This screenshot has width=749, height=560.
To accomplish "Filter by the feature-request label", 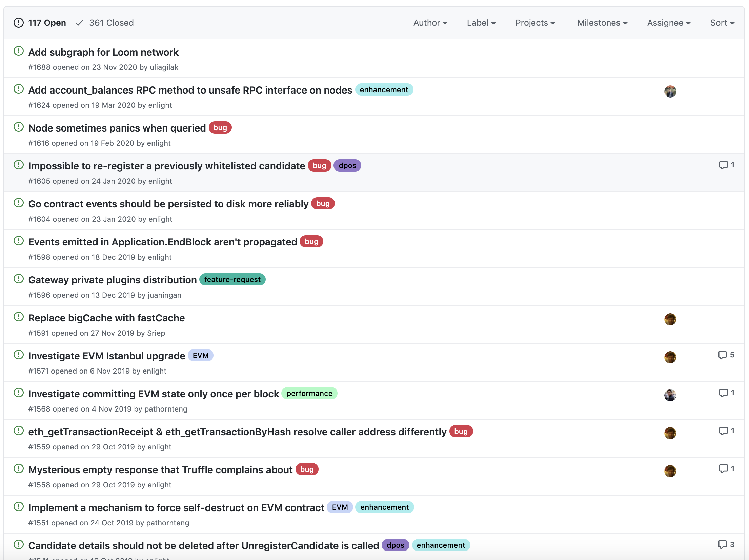I will 232,280.
